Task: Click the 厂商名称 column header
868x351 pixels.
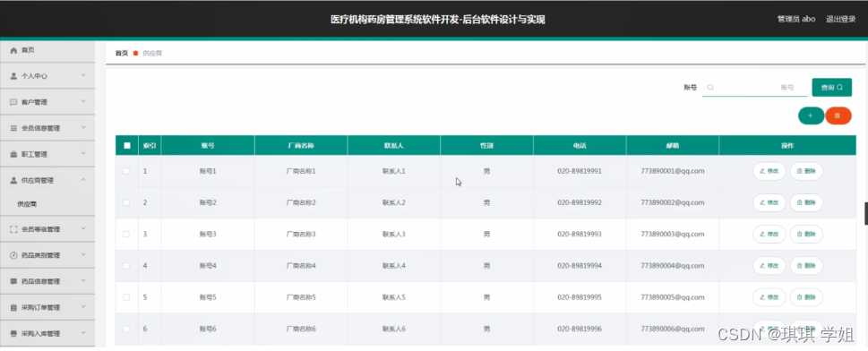Action: (x=301, y=146)
